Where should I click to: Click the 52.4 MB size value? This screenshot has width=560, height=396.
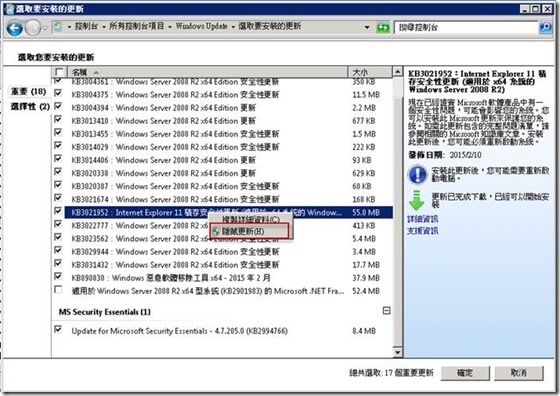tap(366, 291)
